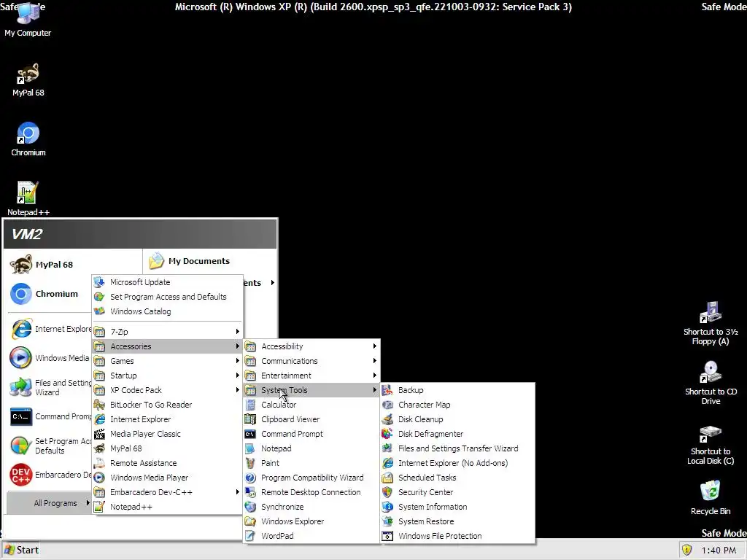Click the Microsoft Update icon
Screen dimensions: 747x560
[x=99, y=282]
